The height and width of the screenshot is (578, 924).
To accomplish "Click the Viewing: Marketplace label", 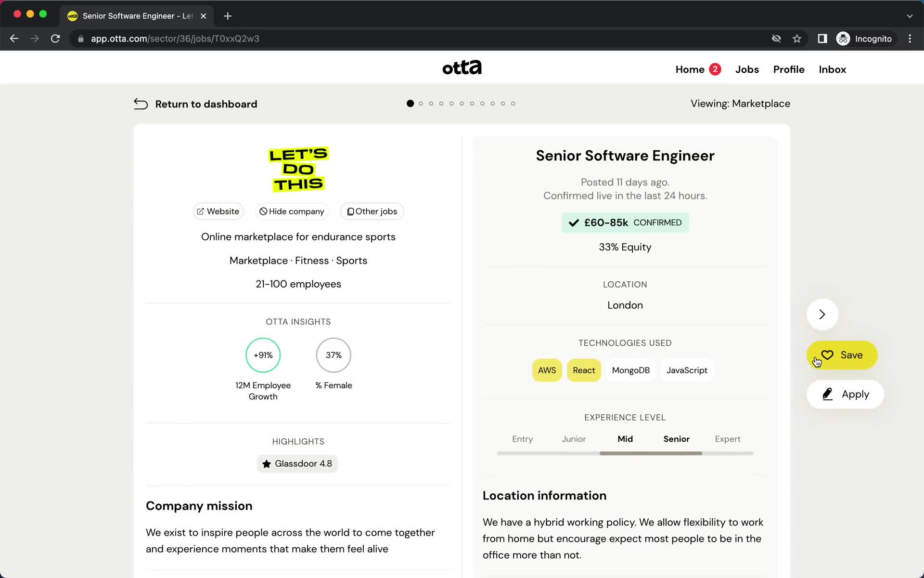I will (740, 104).
